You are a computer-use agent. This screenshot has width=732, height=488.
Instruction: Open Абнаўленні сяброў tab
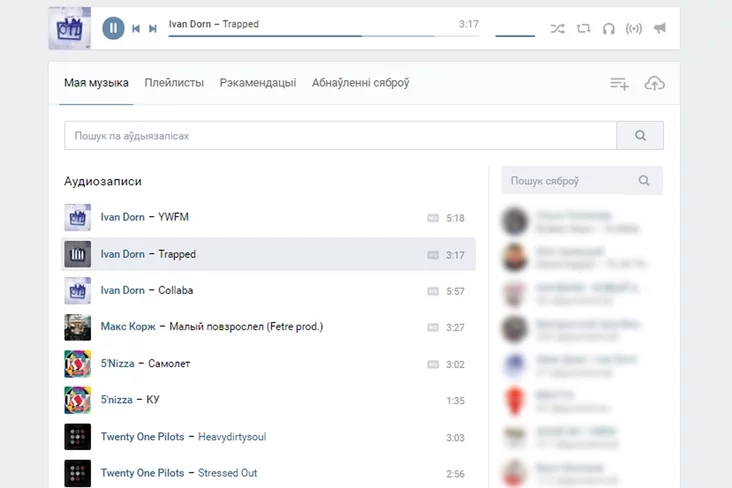(360, 83)
